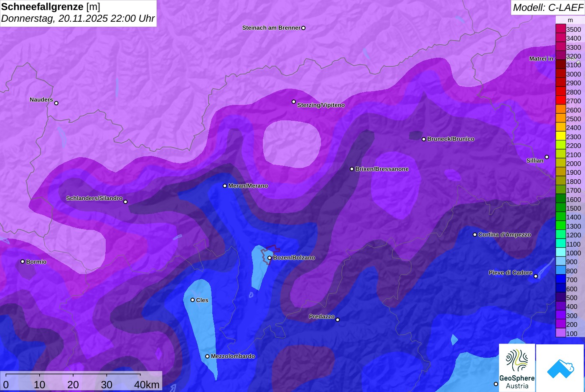
Task: Click the 1500 m green legend swatch
Action: point(560,208)
